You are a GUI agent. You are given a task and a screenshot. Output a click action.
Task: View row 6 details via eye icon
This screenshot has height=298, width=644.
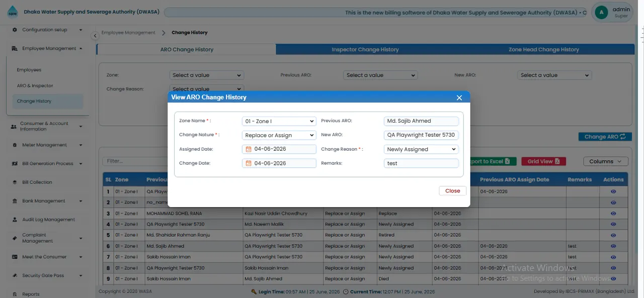613,246
